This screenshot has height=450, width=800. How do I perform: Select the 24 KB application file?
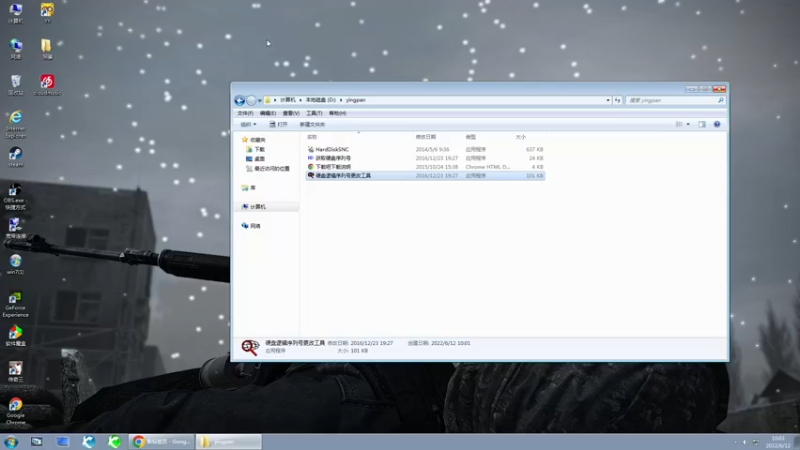coord(426,158)
